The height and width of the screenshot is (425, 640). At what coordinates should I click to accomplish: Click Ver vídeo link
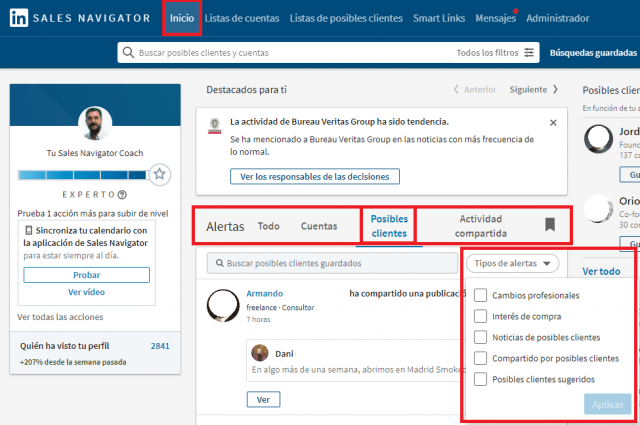(87, 292)
